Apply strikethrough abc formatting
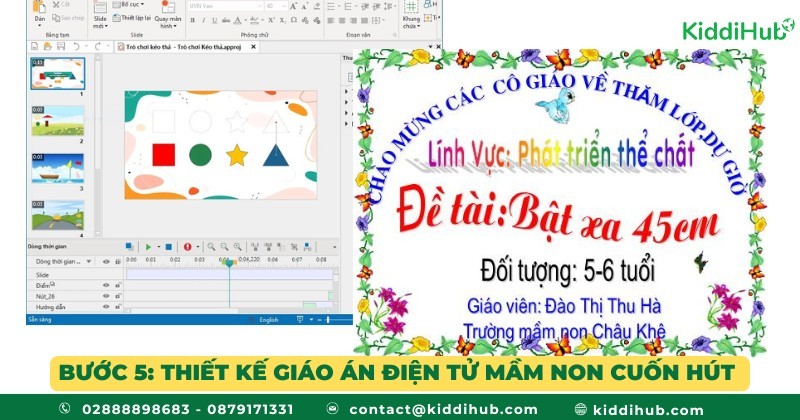This screenshot has width=800, height=420. tap(226, 20)
